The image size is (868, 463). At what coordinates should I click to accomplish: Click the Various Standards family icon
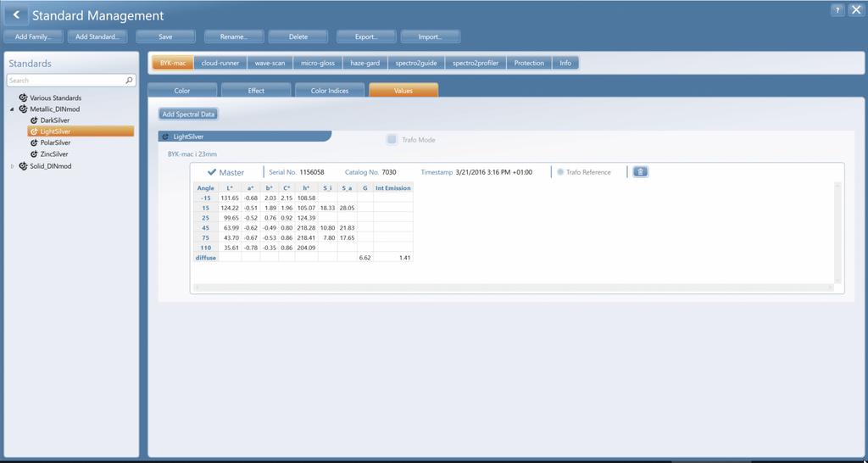coord(23,98)
